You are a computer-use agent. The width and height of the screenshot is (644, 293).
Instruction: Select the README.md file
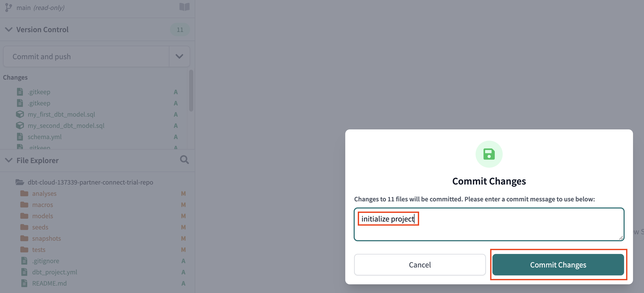click(x=49, y=283)
